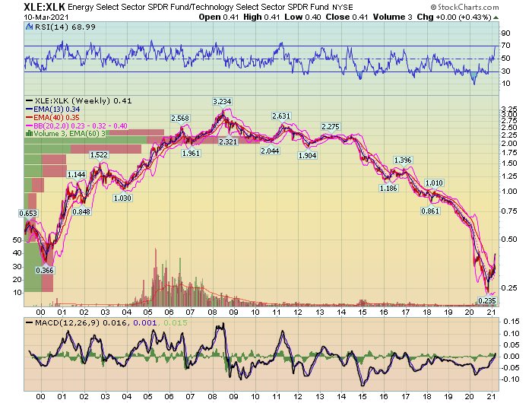Click the High 0.41 value

point(261,17)
